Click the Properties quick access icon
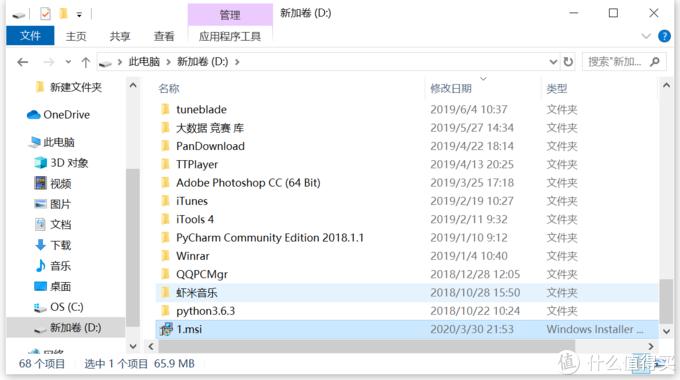This screenshot has width=680, height=380. (45, 14)
